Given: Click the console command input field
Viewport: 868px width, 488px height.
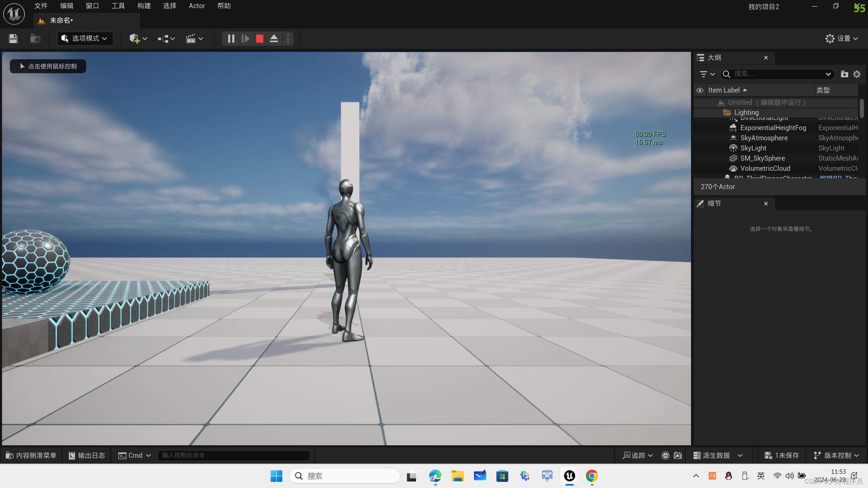Looking at the screenshot, I should [x=234, y=455].
